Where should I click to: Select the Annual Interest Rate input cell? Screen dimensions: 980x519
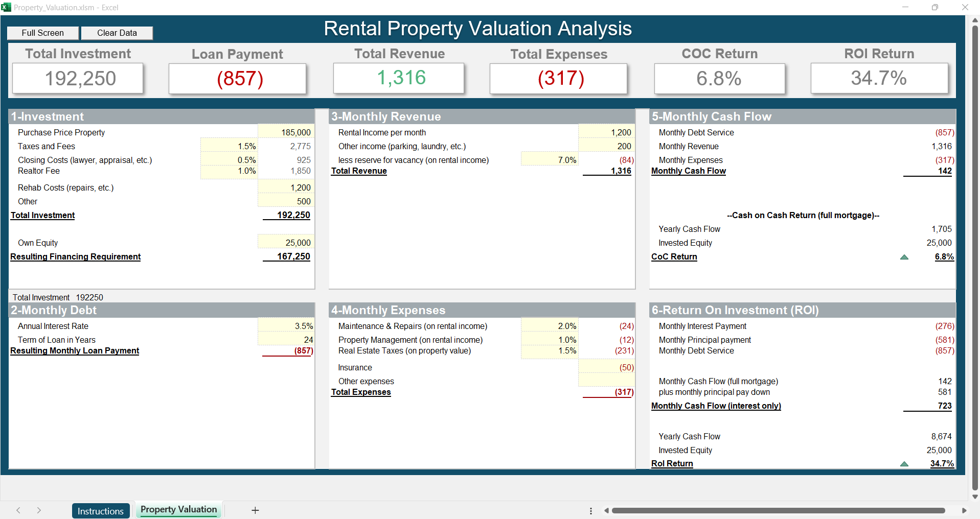pos(286,326)
